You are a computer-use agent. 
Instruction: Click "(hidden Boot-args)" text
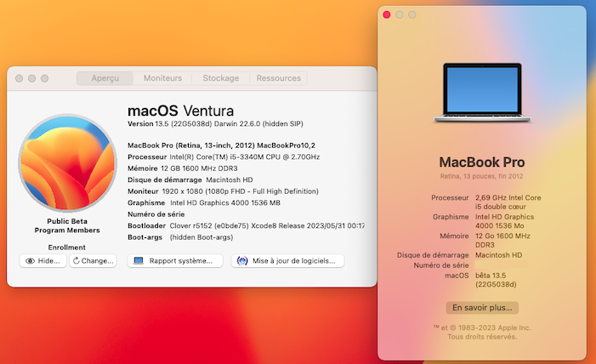(x=202, y=237)
